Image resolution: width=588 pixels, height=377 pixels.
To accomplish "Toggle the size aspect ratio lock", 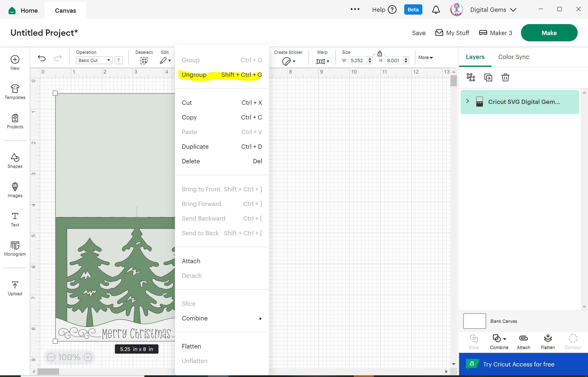I will click(x=380, y=54).
